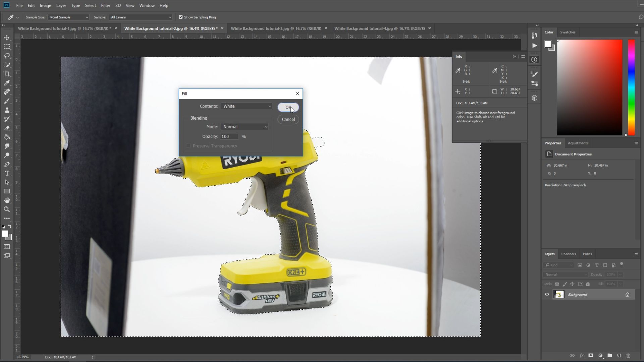Create a new layer in Layers panel

click(619, 356)
